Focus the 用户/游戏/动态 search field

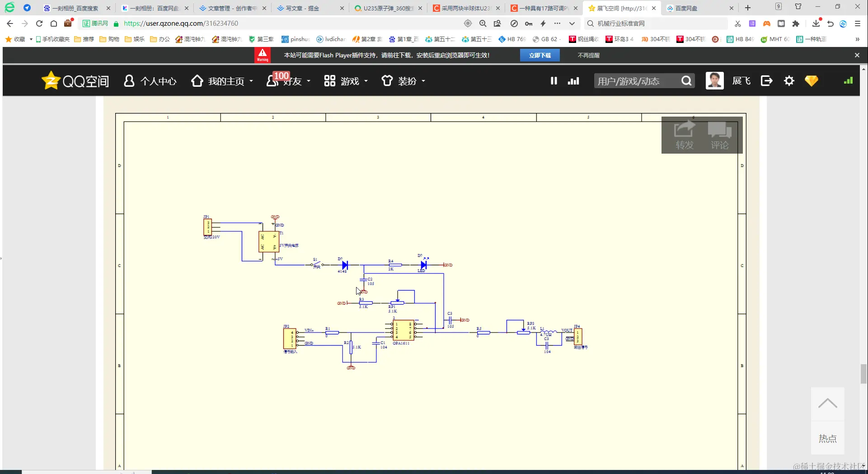click(x=637, y=81)
